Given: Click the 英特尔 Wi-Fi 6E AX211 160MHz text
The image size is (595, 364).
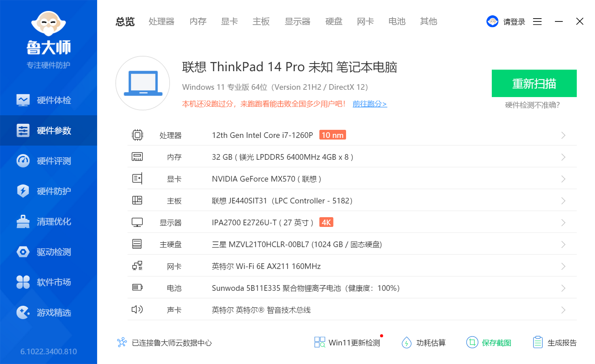Looking at the screenshot, I should pos(266,266).
